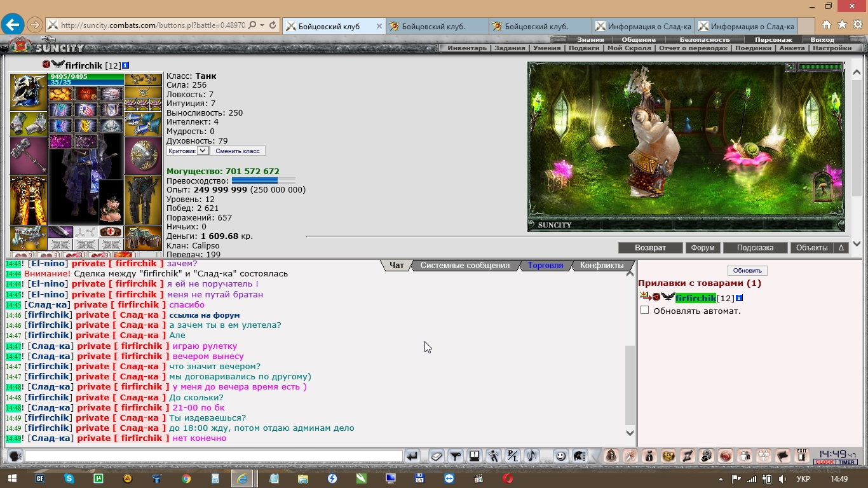Click the bracers equipment slot
Viewport: 868px width, 488px height.
click(x=28, y=124)
